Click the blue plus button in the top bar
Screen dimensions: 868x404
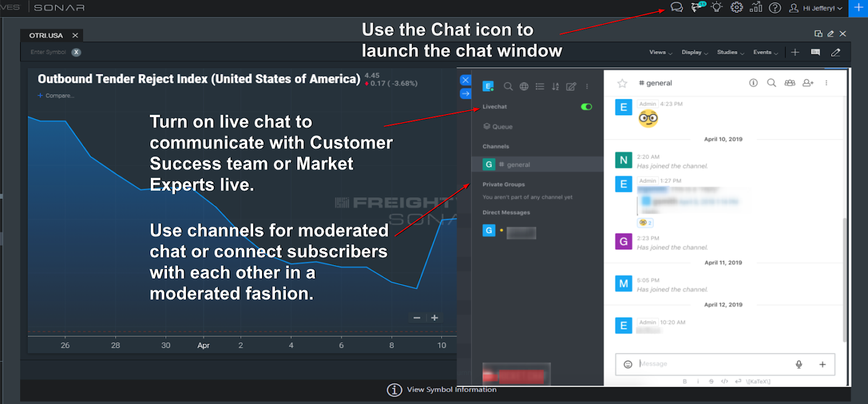click(x=858, y=8)
